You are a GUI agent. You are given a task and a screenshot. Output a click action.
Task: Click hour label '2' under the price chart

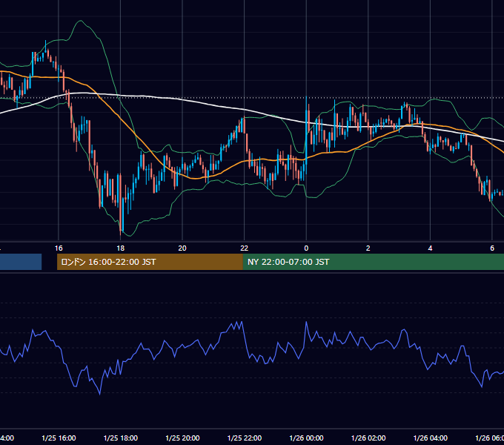368,248
